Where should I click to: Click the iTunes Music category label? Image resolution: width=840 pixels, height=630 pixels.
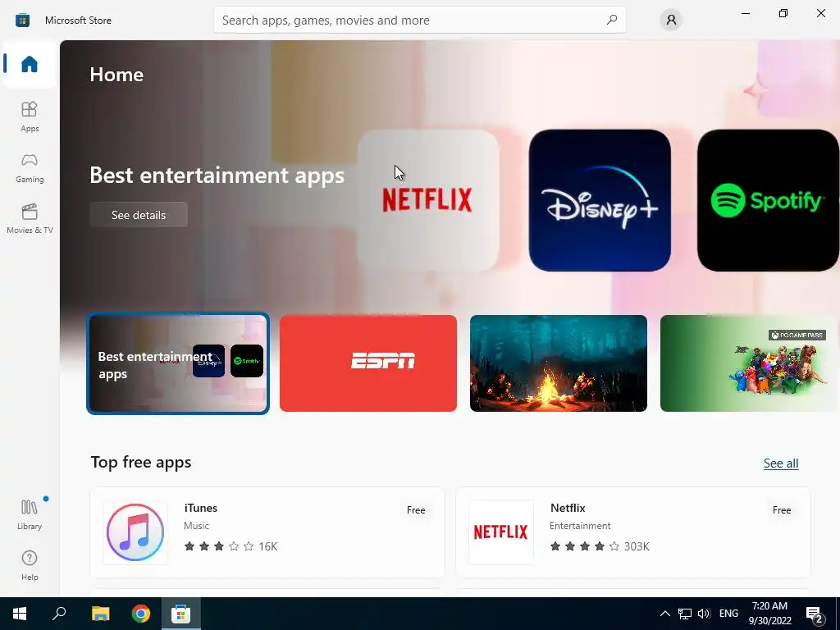click(197, 526)
